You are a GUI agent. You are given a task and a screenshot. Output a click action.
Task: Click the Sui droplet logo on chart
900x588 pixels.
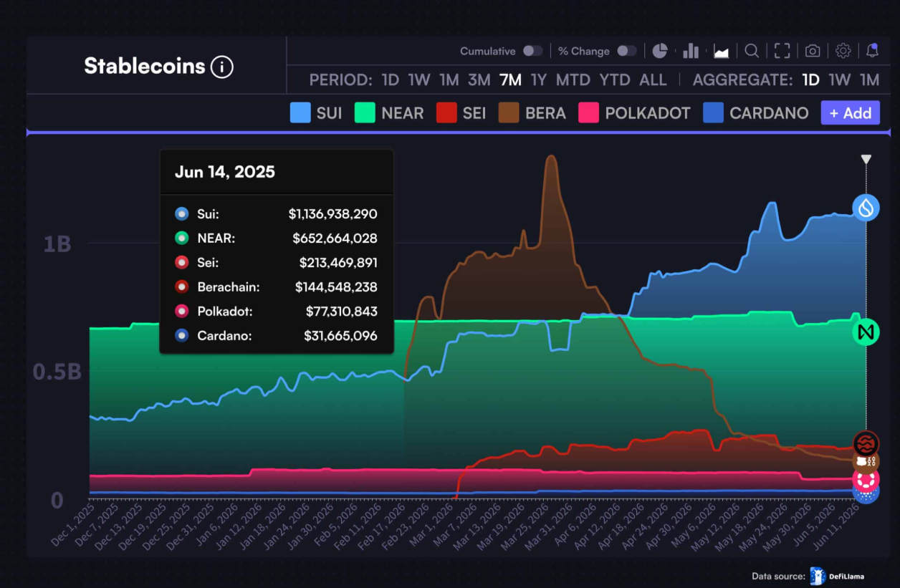click(866, 207)
